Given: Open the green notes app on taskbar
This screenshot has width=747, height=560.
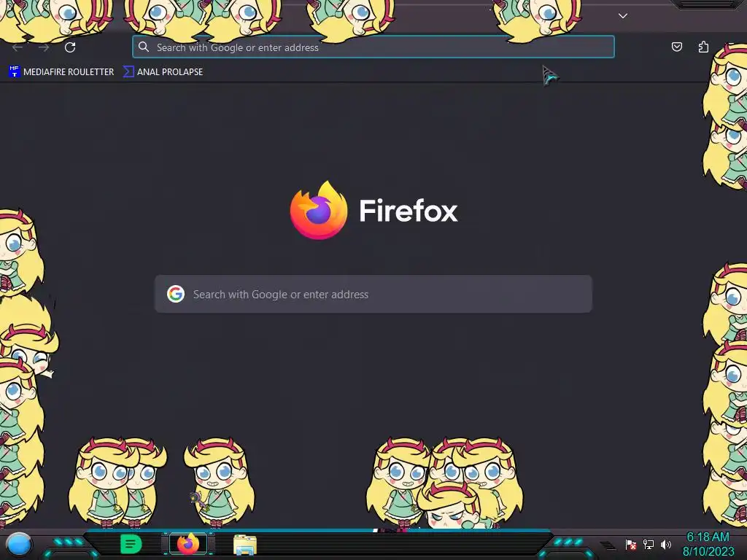Looking at the screenshot, I should click(x=131, y=544).
